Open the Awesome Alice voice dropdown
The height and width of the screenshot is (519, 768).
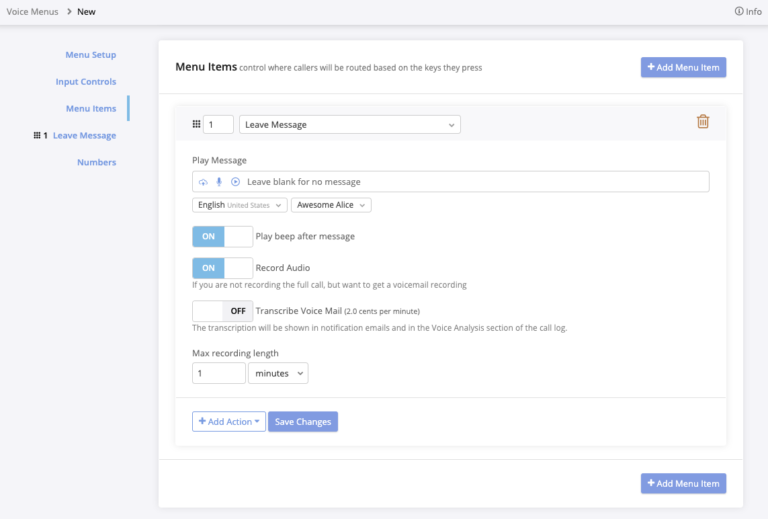[331, 205]
